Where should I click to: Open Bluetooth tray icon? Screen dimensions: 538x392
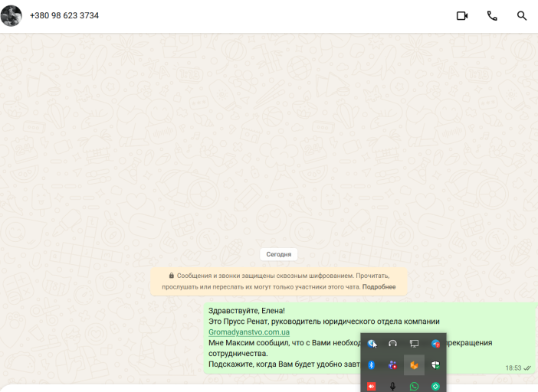tap(371, 365)
